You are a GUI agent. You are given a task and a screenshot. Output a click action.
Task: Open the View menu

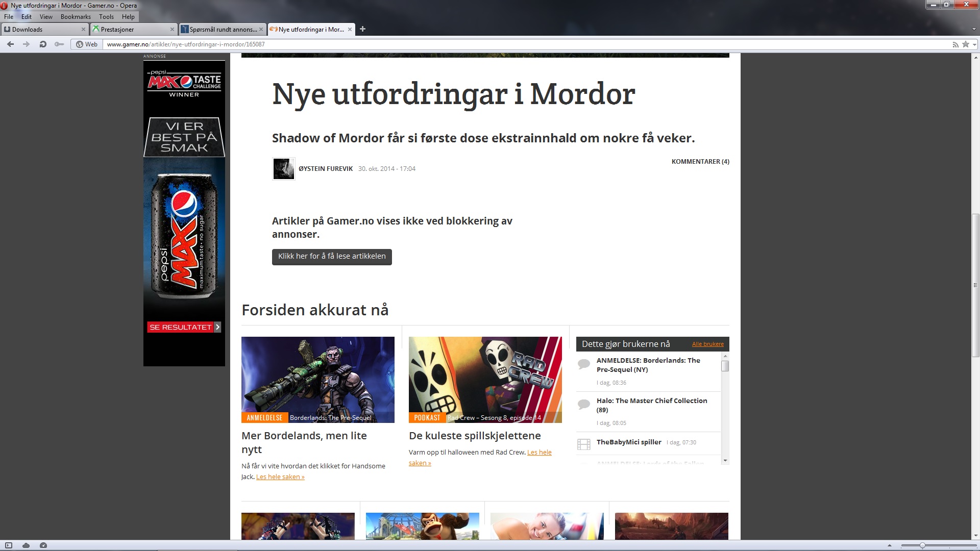pos(46,17)
